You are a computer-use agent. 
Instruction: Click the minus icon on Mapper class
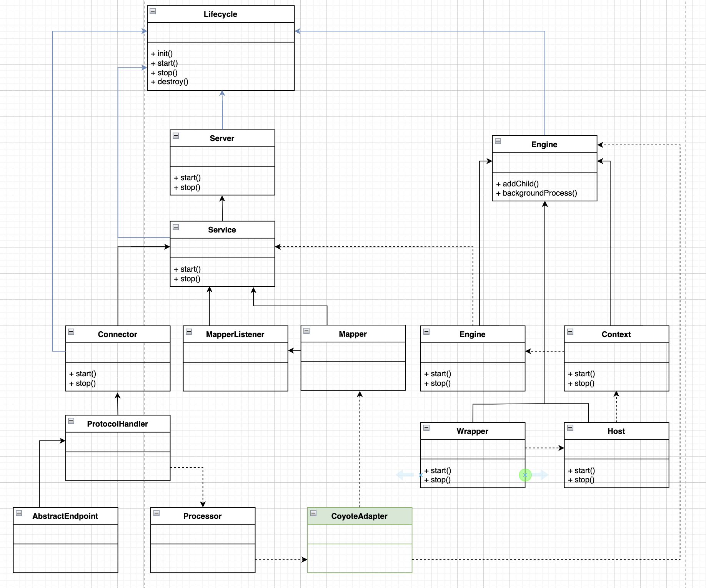pyautogui.click(x=306, y=331)
